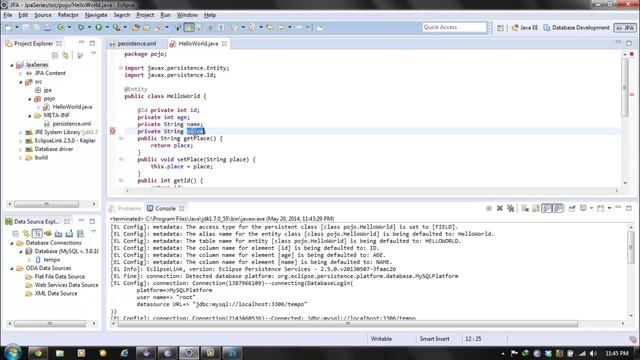Image resolution: width=640 pixels, height=360 pixels.
Task: Open the Refactor menu
Action: (68, 15)
